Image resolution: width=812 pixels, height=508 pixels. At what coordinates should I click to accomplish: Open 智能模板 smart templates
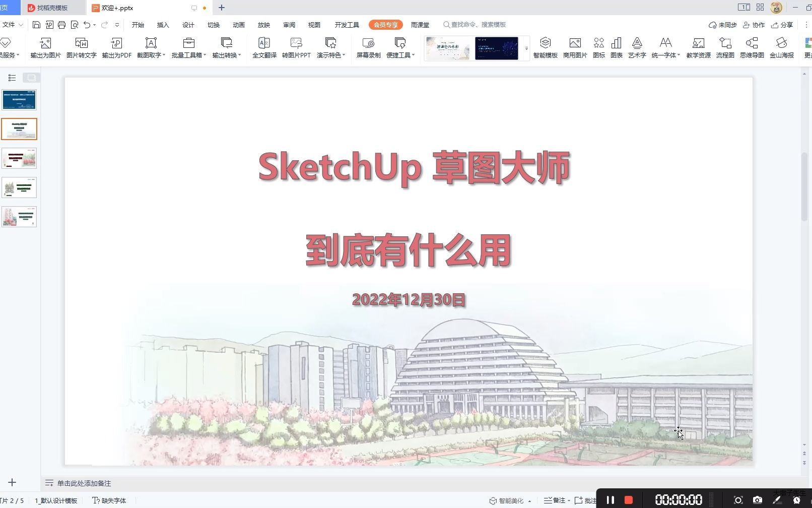tap(546, 48)
